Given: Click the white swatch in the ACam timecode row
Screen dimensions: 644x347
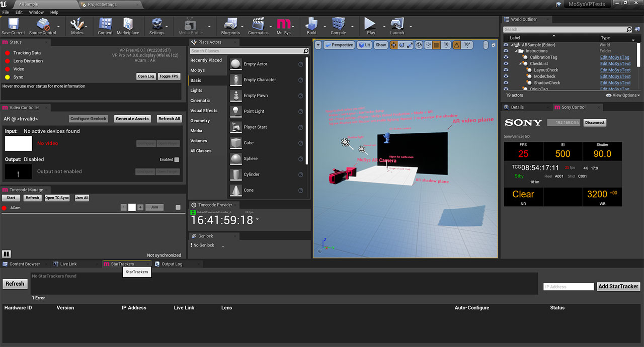Looking at the screenshot, I should [132, 207].
